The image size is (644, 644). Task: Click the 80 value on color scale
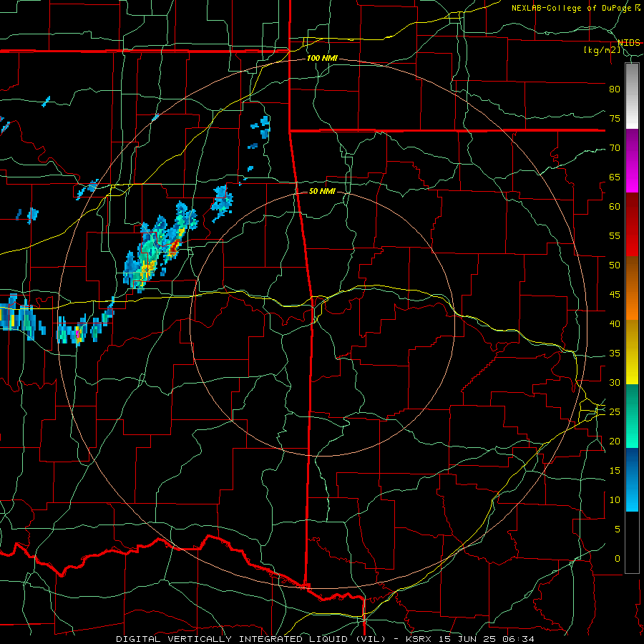615,89
